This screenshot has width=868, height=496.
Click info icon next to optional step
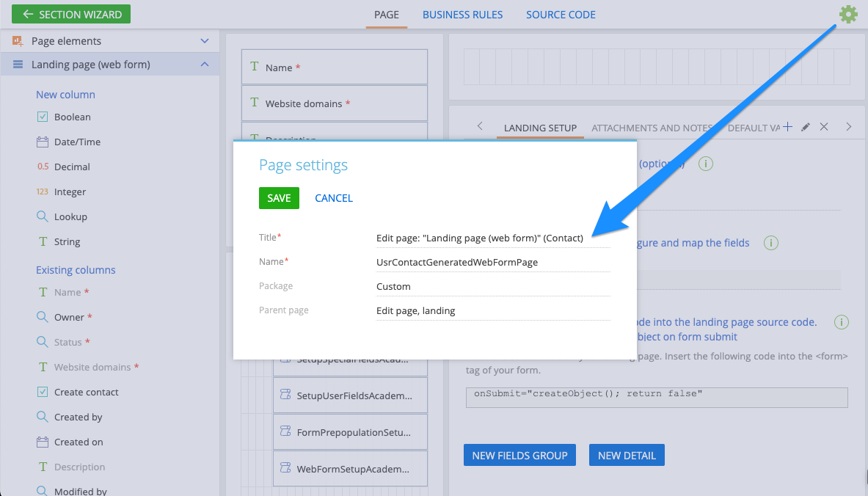click(x=705, y=164)
